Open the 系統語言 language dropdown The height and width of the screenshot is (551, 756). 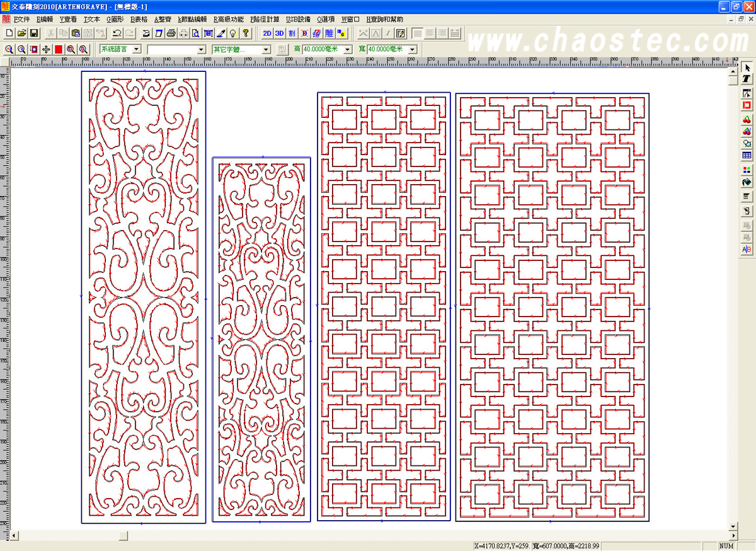pos(136,49)
